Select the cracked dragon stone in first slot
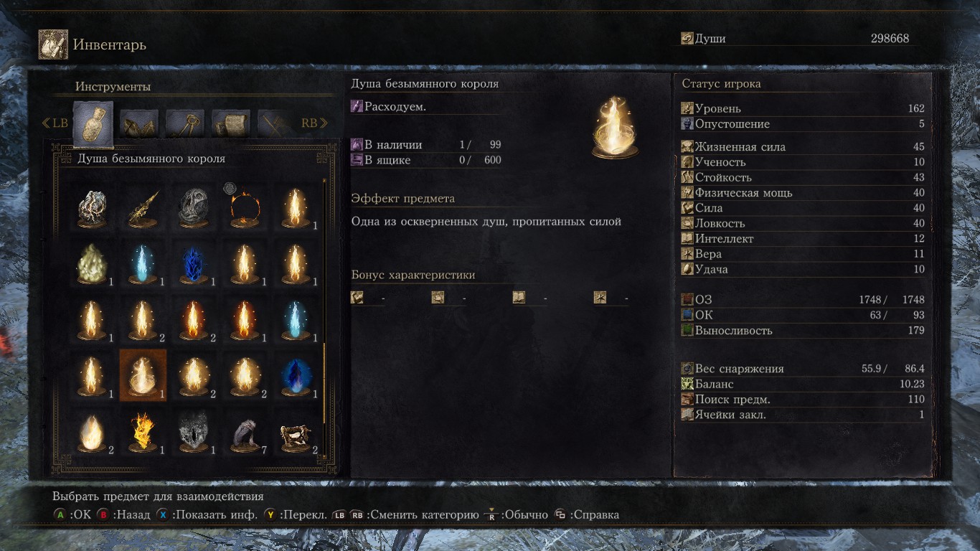The height and width of the screenshot is (551, 980). (92, 207)
